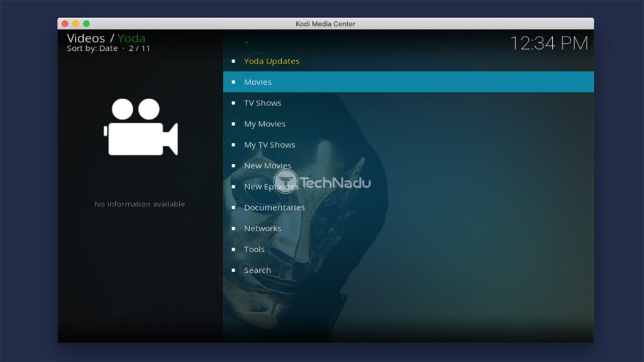Browse Documentaries category
This screenshot has height=362, width=644.
click(408, 207)
